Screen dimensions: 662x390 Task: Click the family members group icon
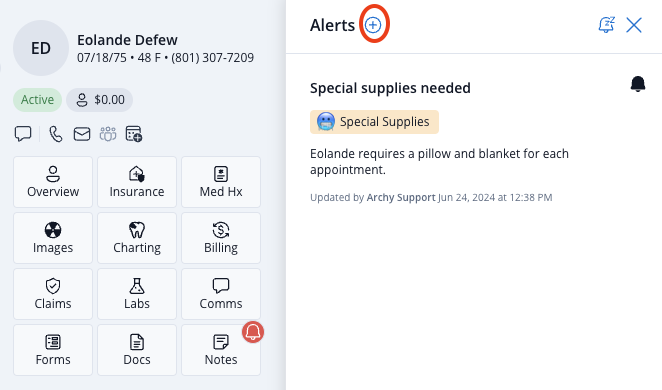click(x=108, y=134)
